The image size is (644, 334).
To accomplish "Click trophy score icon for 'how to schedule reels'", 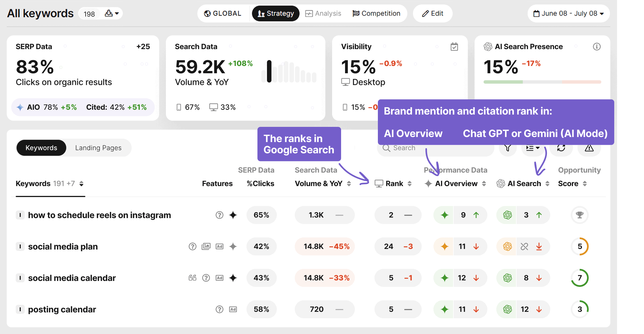I will (x=579, y=215).
